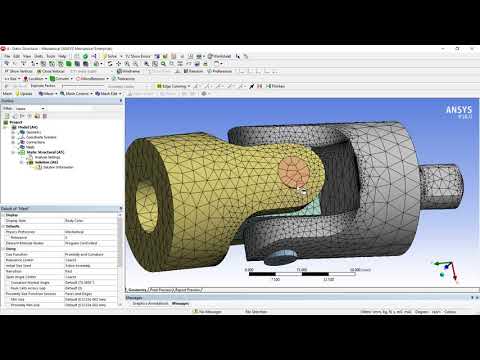
Task: Collapse the Sizing details group
Action: point(3,249)
